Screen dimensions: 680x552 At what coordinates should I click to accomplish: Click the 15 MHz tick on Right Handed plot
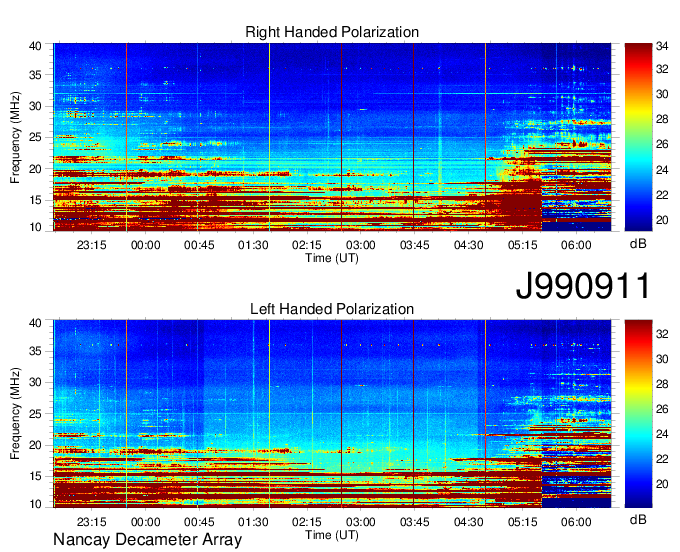(x=35, y=200)
